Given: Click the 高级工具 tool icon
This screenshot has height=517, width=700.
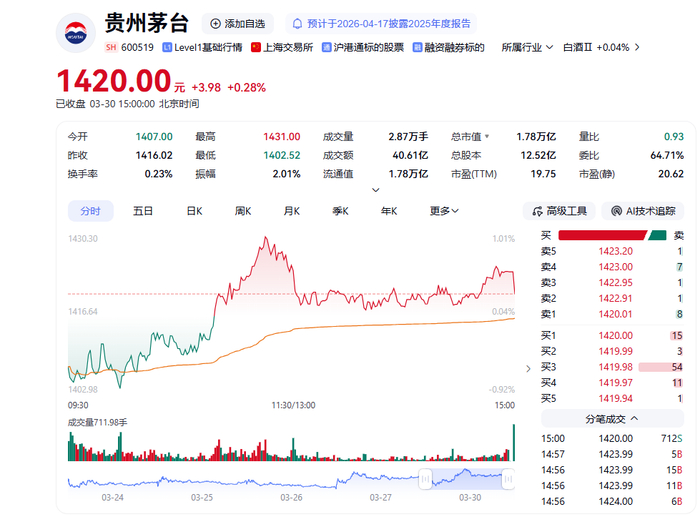Looking at the screenshot, I should (537, 211).
